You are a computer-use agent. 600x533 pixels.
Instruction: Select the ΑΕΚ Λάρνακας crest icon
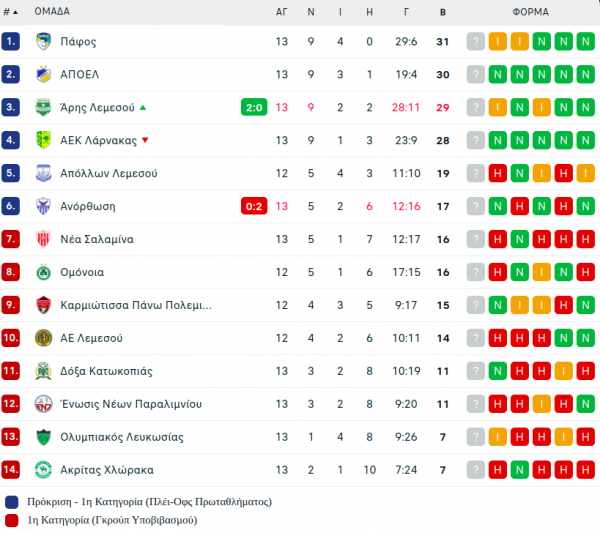pyautogui.click(x=43, y=140)
